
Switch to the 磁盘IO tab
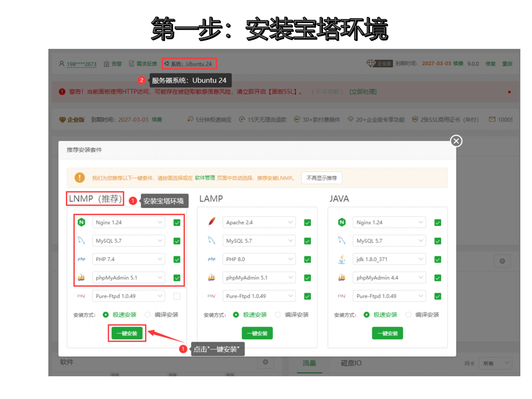(351, 363)
